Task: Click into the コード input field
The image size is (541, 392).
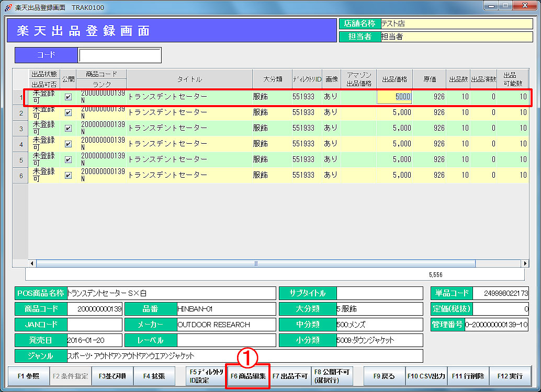Action: [119, 55]
